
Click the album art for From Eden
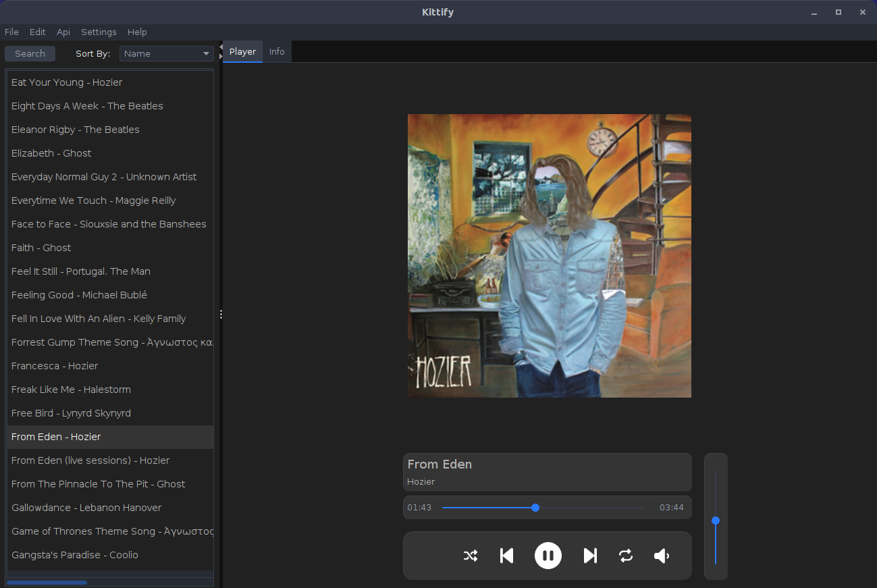pos(549,255)
